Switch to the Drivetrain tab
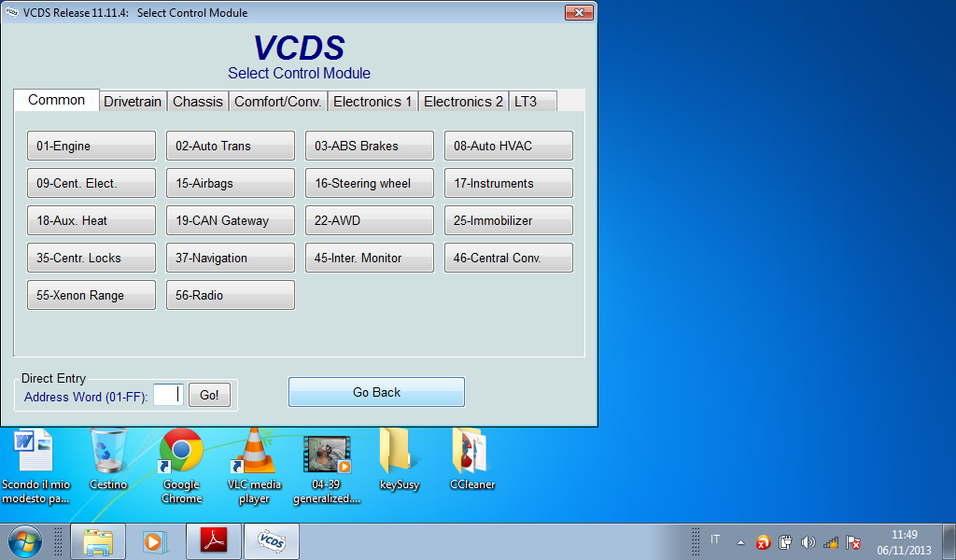956x560 pixels. (x=133, y=101)
